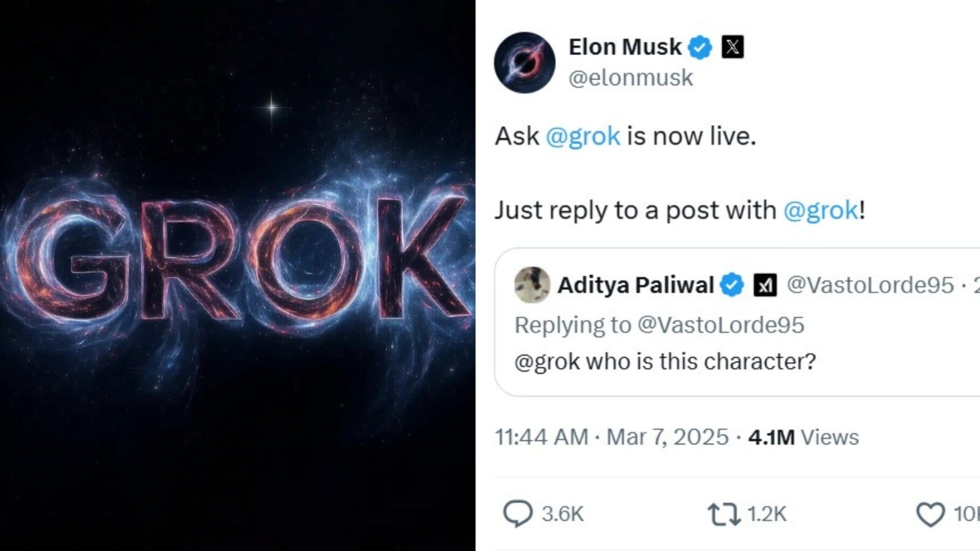The width and height of the screenshot is (980, 551).
Task: Open the quoted post text about character
Action: [x=665, y=361]
